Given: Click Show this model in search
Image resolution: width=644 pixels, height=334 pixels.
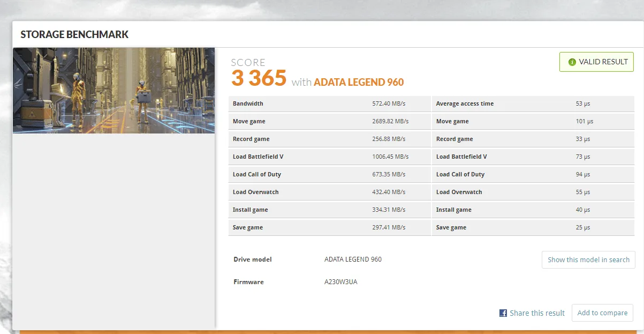Looking at the screenshot, I should click(x=588, y=259).
